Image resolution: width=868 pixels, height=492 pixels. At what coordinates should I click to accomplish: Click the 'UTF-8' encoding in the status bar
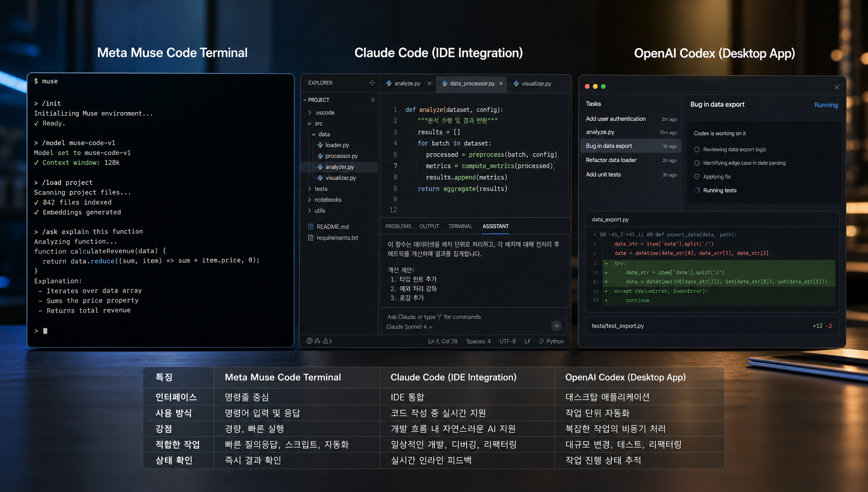[x=507, y=341]
